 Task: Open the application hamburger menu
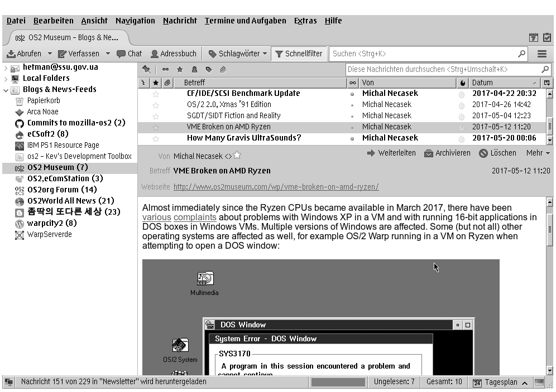(x=542, y=54)
